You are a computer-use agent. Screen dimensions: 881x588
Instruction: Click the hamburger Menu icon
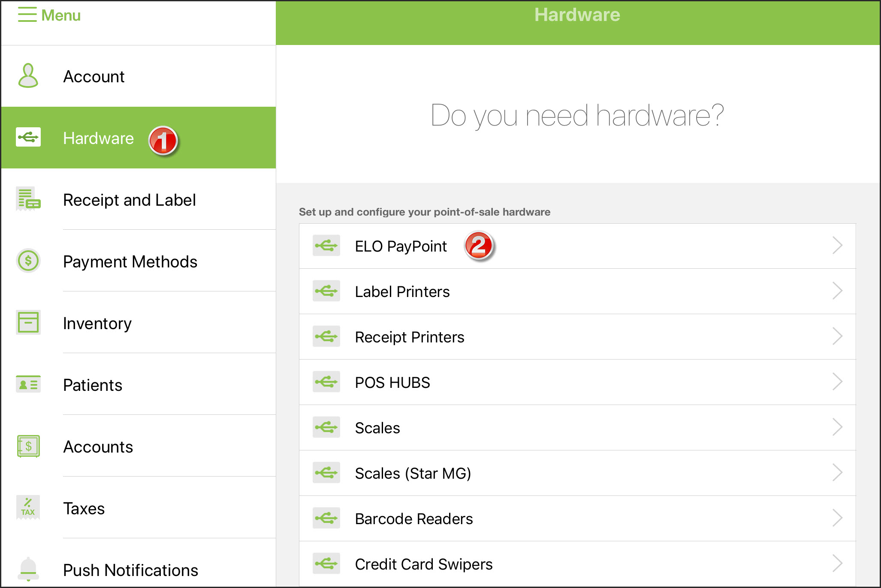pos(27,15)
